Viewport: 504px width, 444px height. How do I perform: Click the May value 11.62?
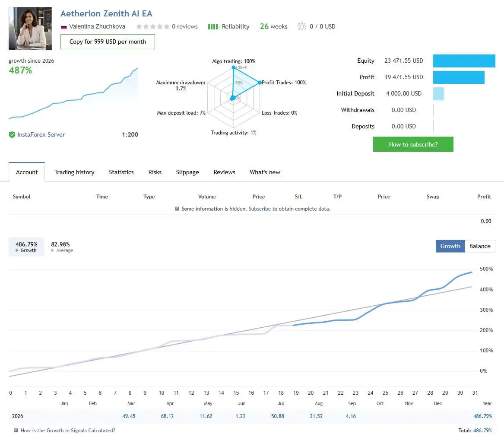coord(206,416)
